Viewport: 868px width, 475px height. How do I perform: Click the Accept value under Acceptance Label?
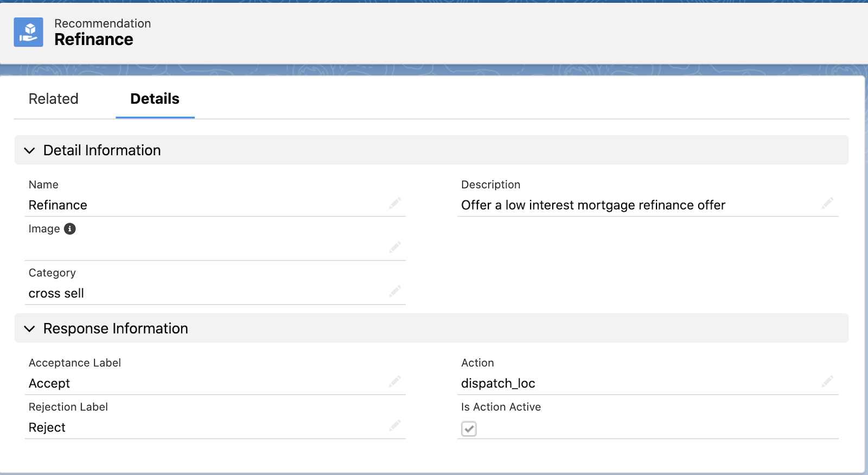[x=49, y=383]
